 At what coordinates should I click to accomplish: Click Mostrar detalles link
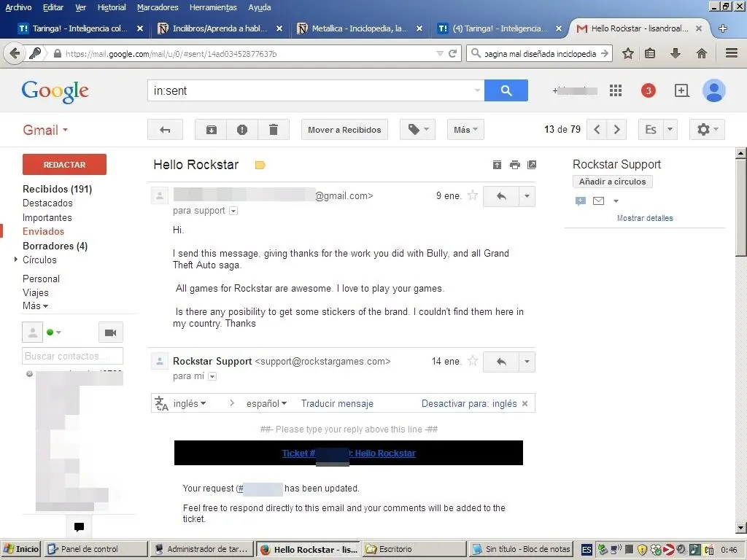click(x=645, y=218)
